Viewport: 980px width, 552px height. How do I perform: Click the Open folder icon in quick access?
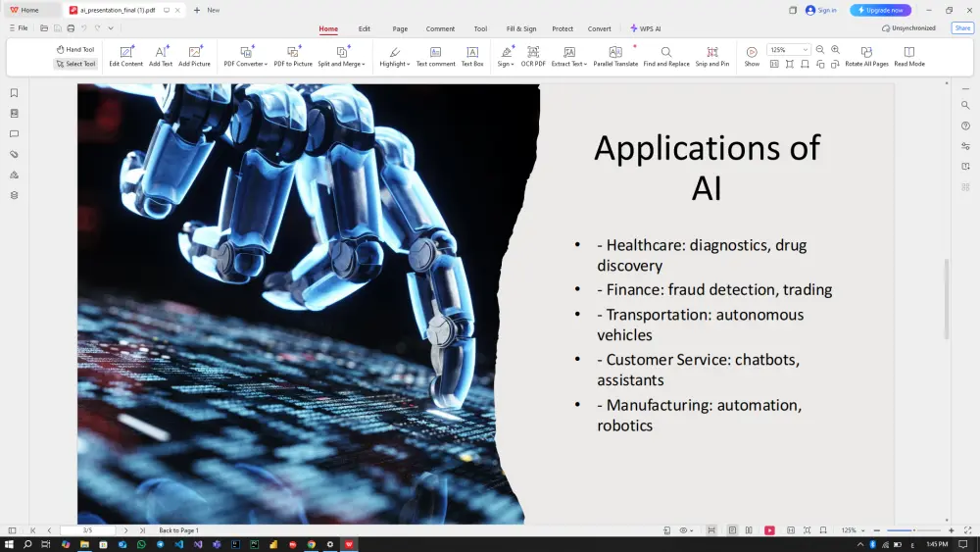click(44, 28)
